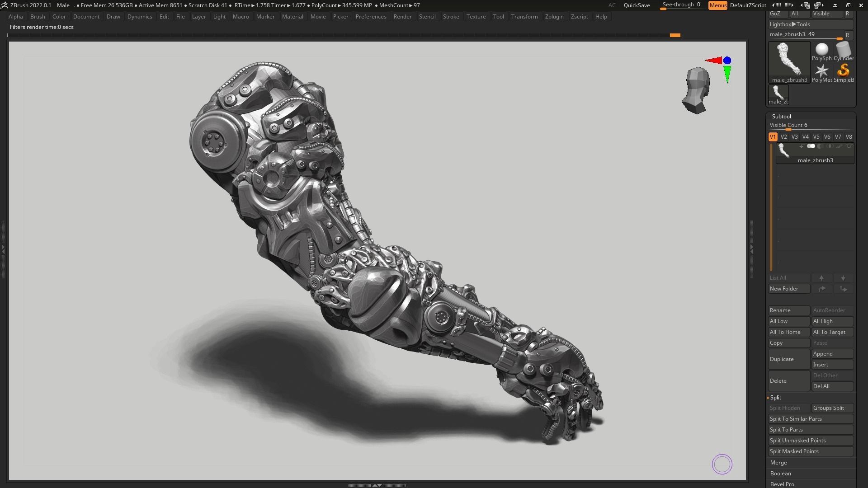Toggle visibility eye on male_zbrush3 subtool
868x488 pixels.
[x=811, y=146]
